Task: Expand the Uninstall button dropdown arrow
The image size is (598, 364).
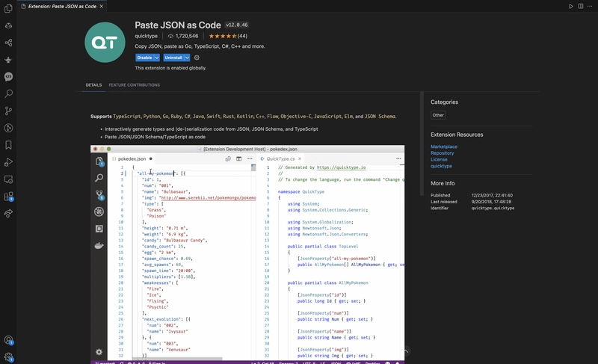Action: point(187,58)
